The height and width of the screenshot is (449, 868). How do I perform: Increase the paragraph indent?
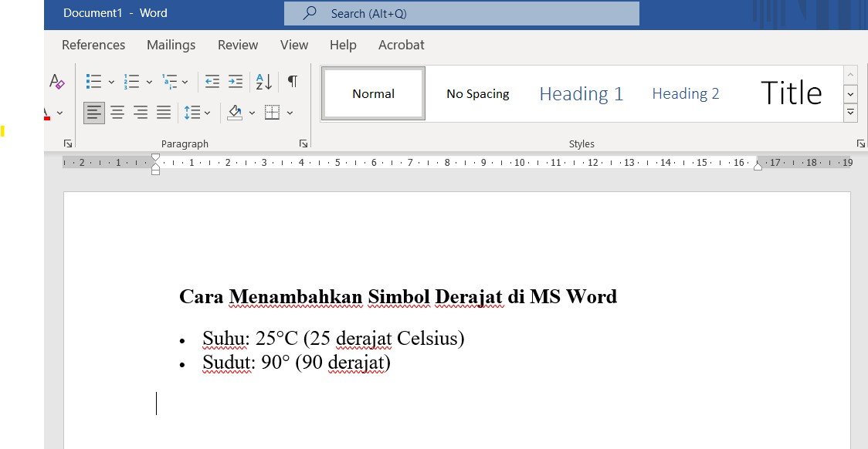(x=236, y=82)
